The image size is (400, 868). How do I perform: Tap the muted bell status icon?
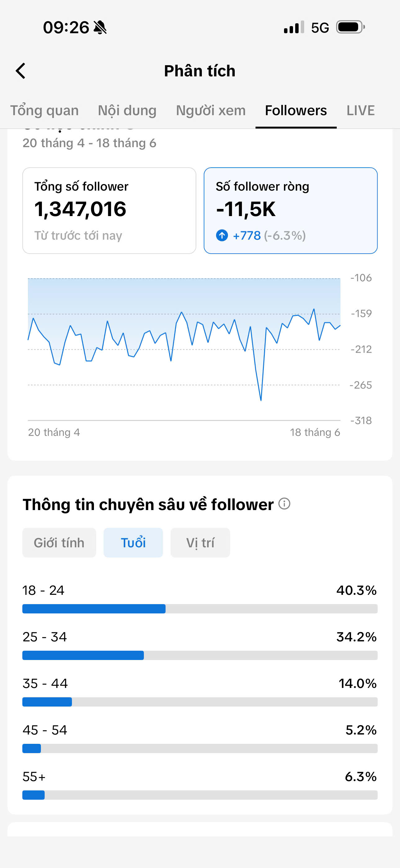(x=100, y=27)
